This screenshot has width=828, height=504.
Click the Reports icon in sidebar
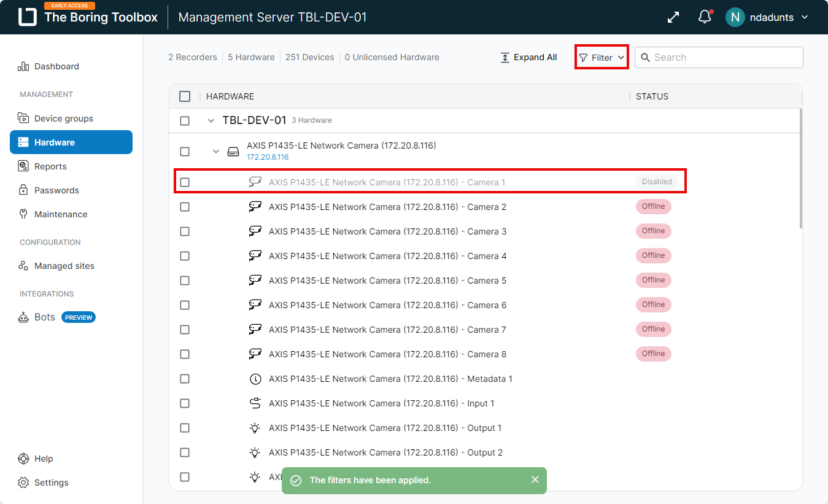23,166
